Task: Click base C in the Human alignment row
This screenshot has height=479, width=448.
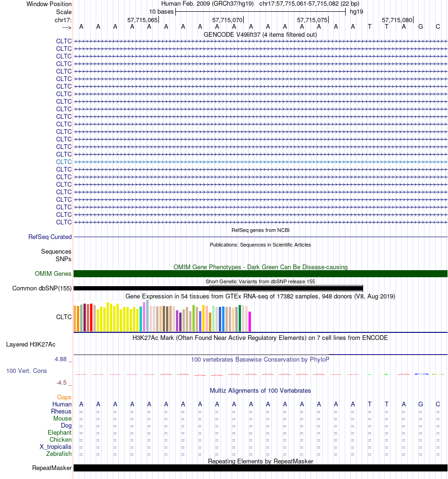Action: click(x=438, y=404)
